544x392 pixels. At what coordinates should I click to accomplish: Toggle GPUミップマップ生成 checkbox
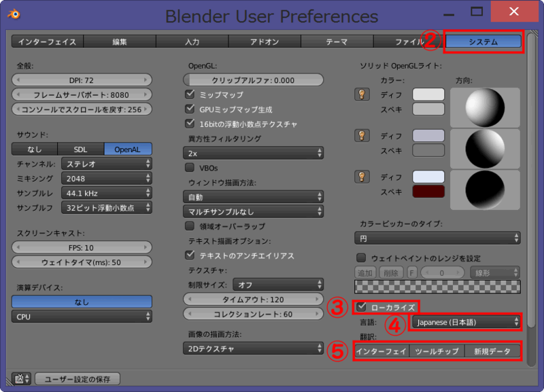tap(190, 109)
